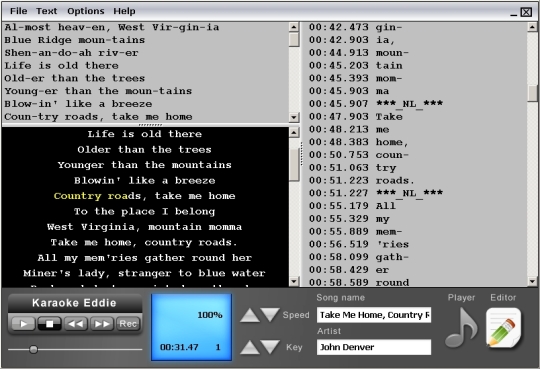Click the karaoke preview scrollbar thumb
This screenshot has height=369, width=540.
click(x=294, y=165)
